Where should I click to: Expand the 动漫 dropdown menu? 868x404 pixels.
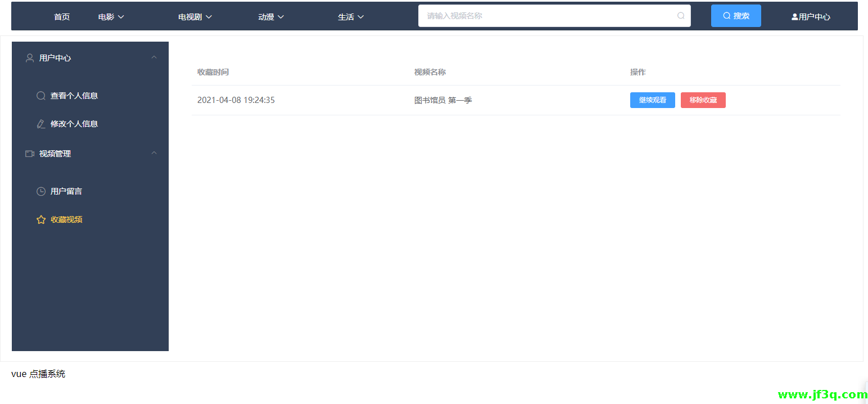pyautogui.click(x=271, y=17)
